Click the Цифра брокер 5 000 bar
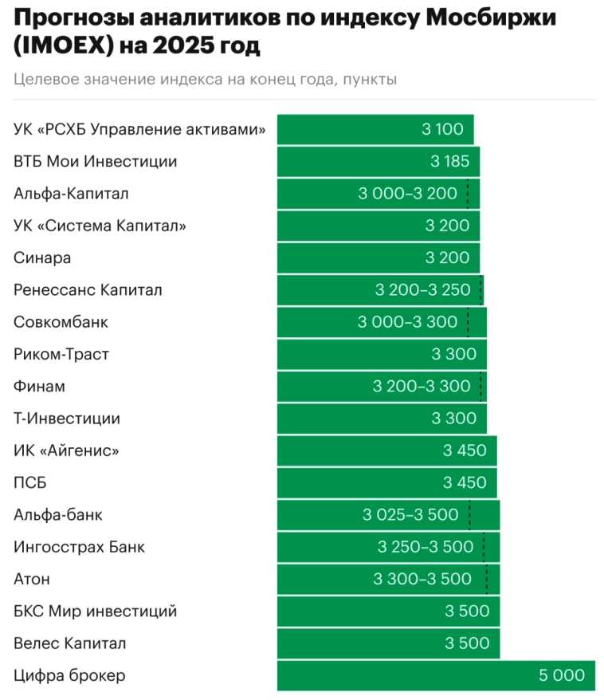 click(x=436, y=676)
